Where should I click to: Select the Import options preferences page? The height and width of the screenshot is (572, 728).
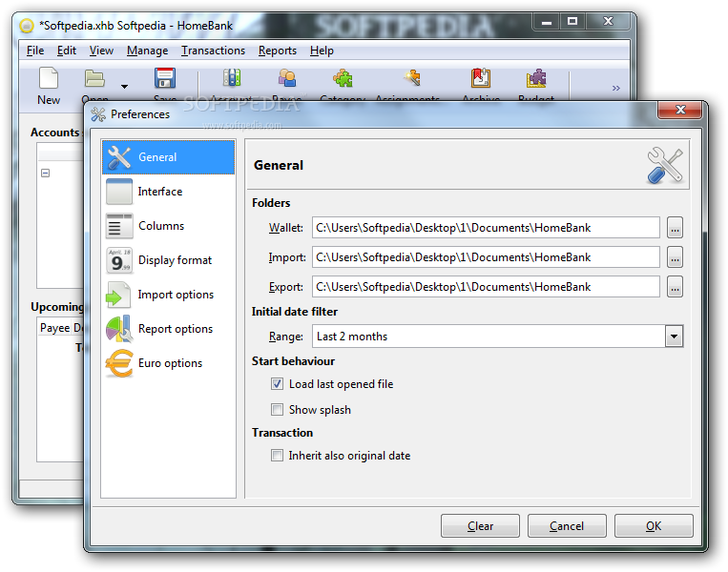coord(168,295)
